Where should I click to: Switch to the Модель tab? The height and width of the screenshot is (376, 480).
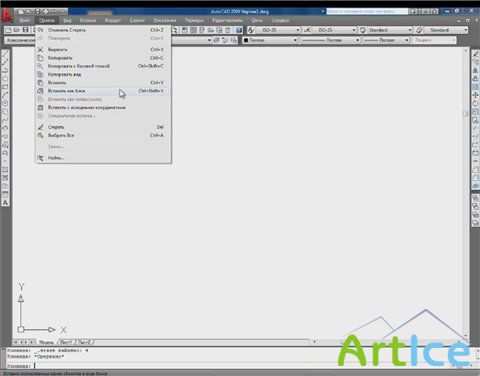(x=46, y=342)
